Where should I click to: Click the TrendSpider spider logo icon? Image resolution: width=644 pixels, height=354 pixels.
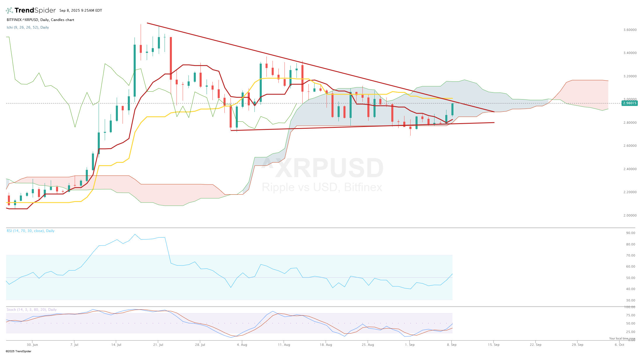(x=9, y=11)
